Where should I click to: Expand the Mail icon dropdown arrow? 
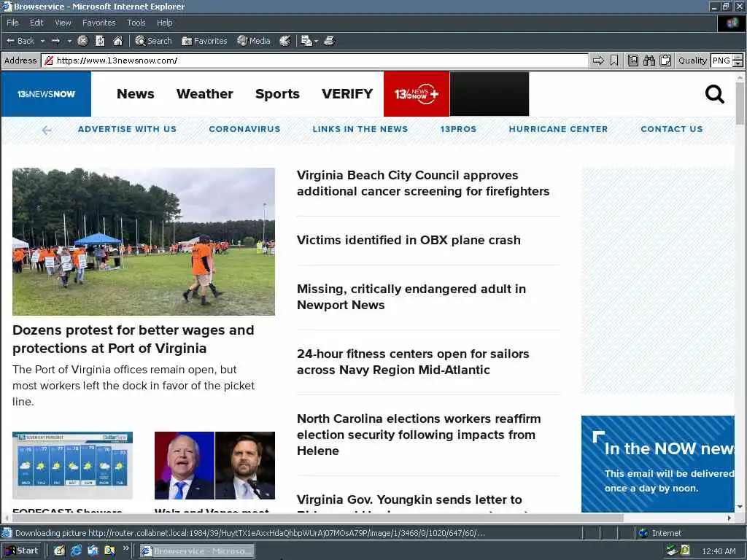[x=317, y=41]
